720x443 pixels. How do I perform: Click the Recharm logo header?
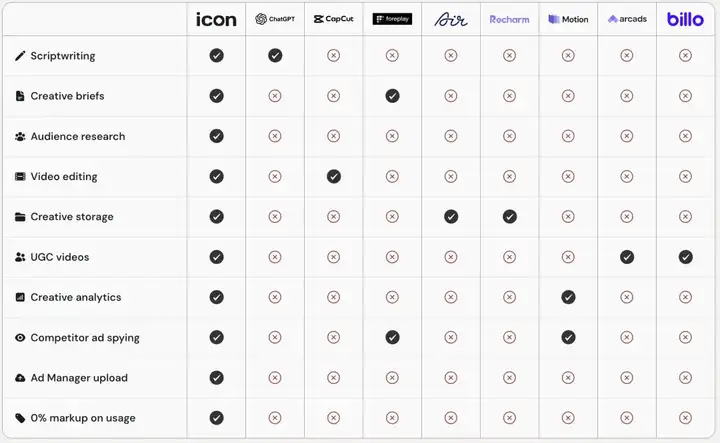tap(509, 19)
